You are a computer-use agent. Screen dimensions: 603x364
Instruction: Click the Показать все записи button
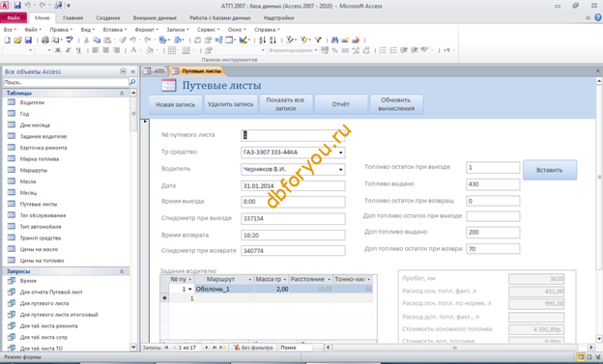point(285,104)
